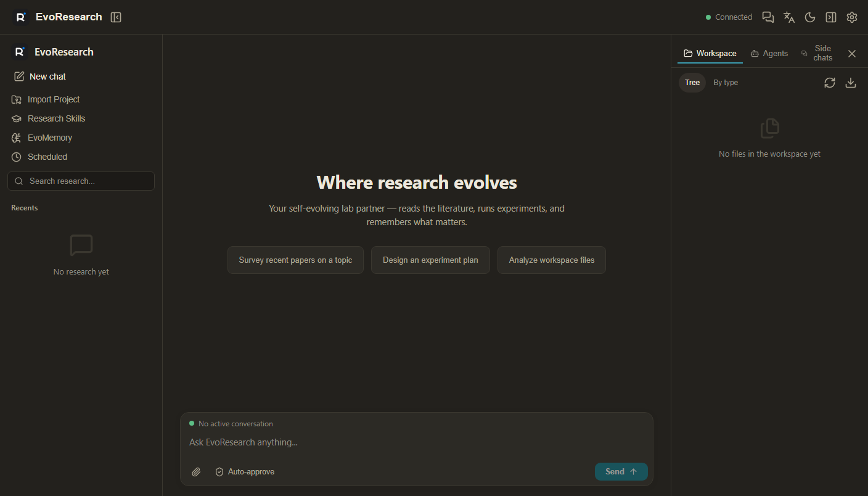Toggle dark mode with the moon icon
This screenshot has width=868, height=496.
pyautogui.click(x=810, y=17)
